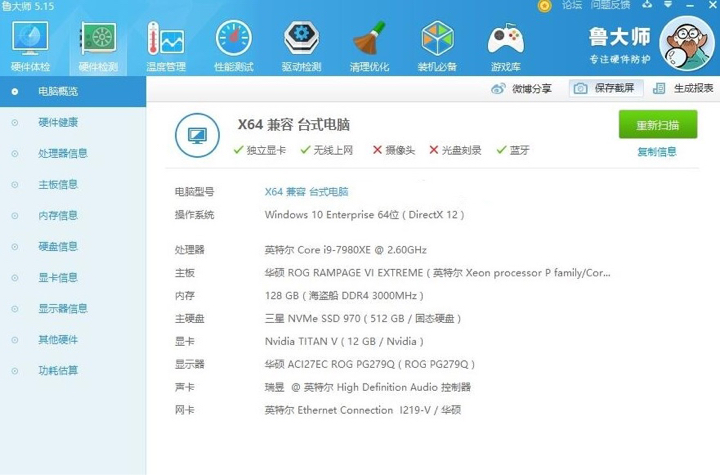Click the round computer monitor icon
720x475 pixels.
tap(197, 136)
